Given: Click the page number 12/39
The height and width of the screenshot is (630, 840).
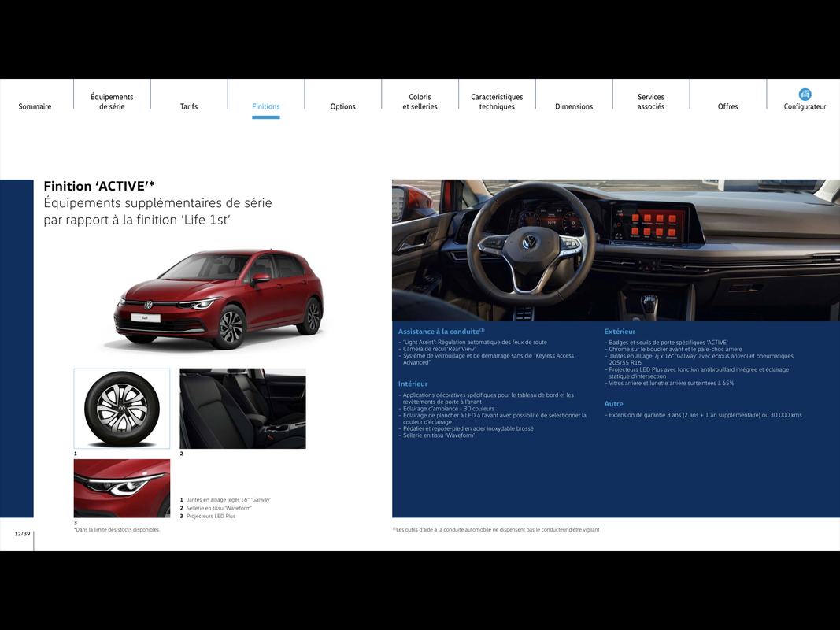Looking at the screenshot, I should click(x=23, y=534).
